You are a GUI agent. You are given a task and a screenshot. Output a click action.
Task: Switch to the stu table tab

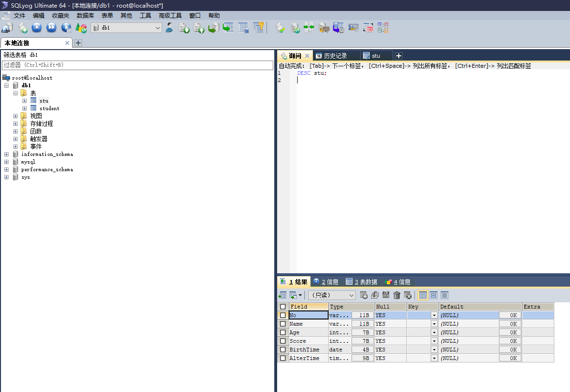[x=376, y=56]
